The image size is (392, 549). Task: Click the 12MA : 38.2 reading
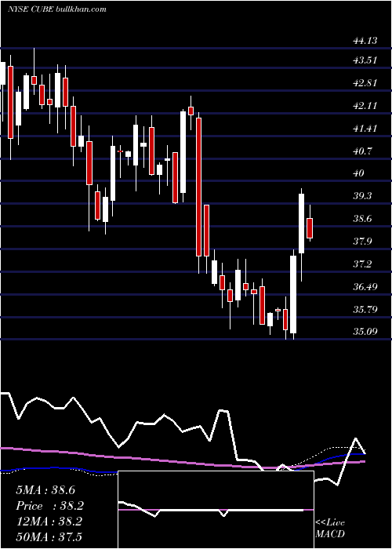(x=49, y=522)
